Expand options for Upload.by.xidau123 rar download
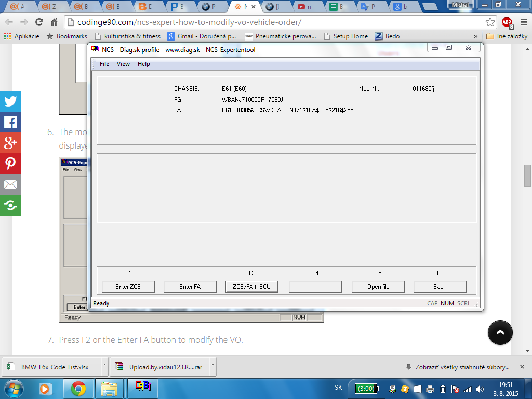Screen dimensions: 532x399 (x=212, y=367)
